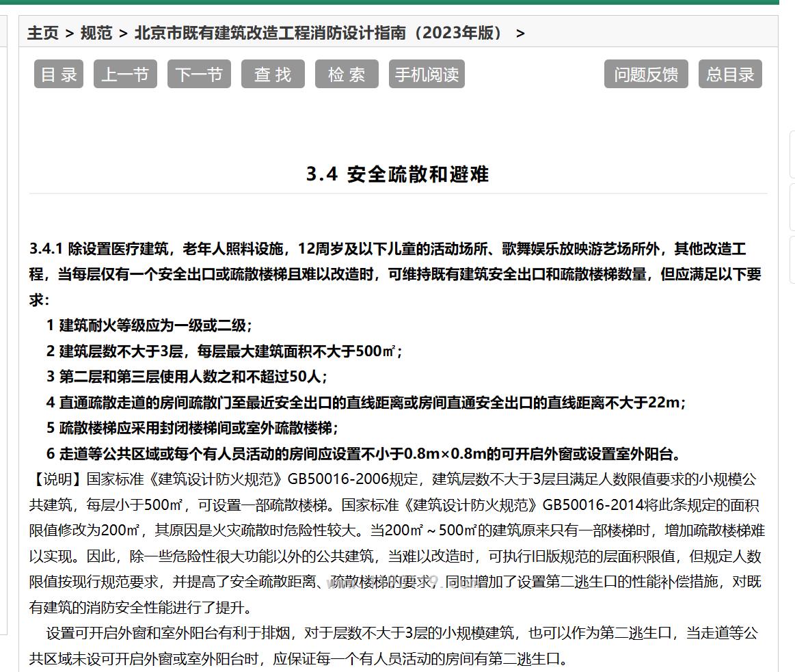795x672 pixels.
Task: Click the 主页 breadcrumb link
Action: coord(43,33)
